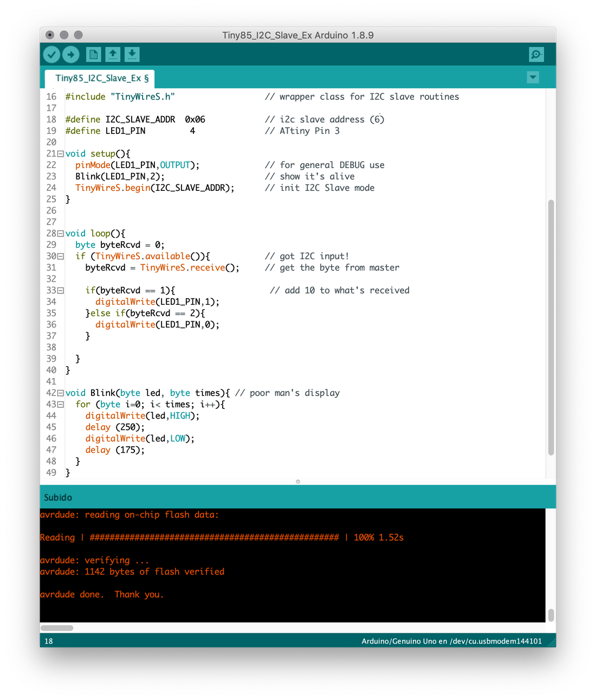Collapse the Blink function fold at line 42
The width and height of the screenshot is (596, 700).
[x=61, y=393]
